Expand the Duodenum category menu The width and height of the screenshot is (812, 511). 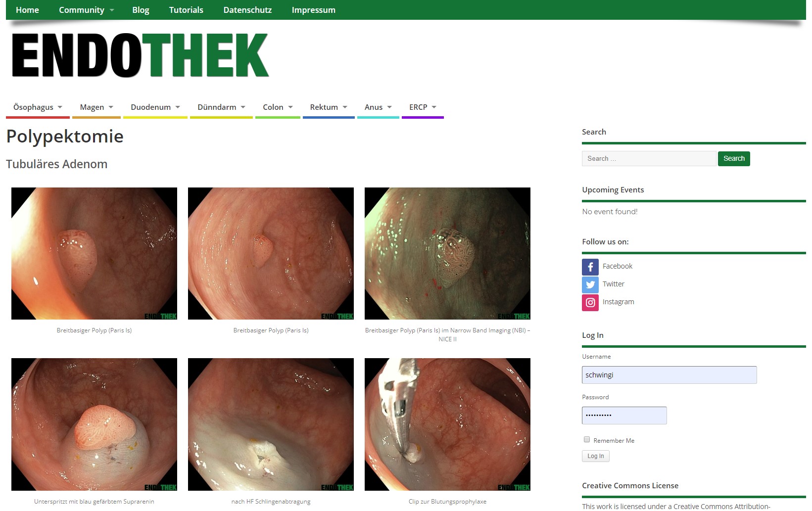pos(155,107)
